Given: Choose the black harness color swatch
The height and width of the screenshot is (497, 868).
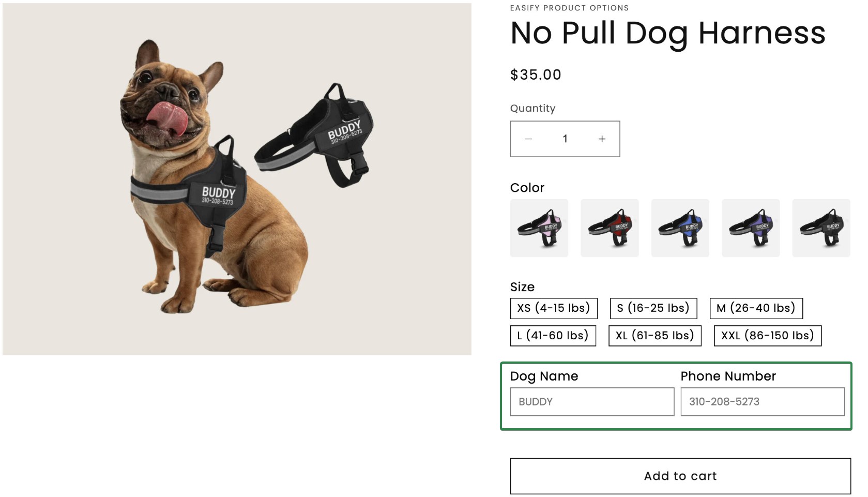Looking at the screenshot, I should point(821,228).
